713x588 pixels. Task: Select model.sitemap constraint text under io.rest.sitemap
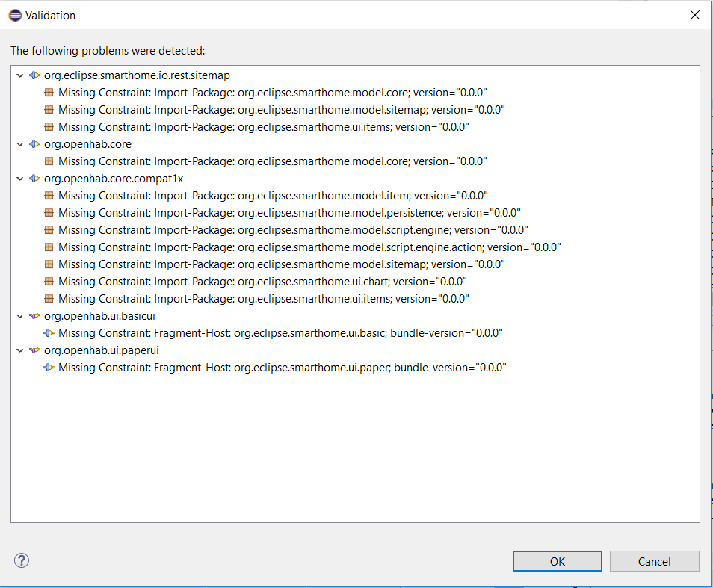tap(282, 110)
